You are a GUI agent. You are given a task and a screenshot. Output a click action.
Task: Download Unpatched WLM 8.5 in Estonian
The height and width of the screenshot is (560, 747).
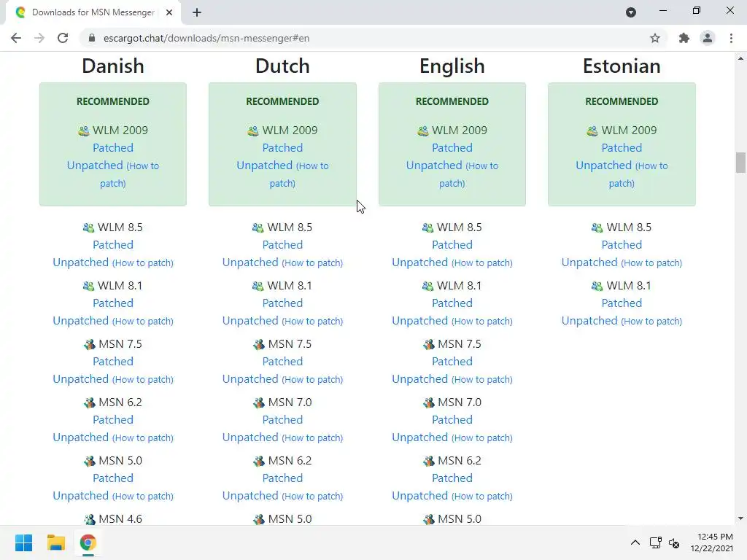pyautogui.click(x=589, y=262)
